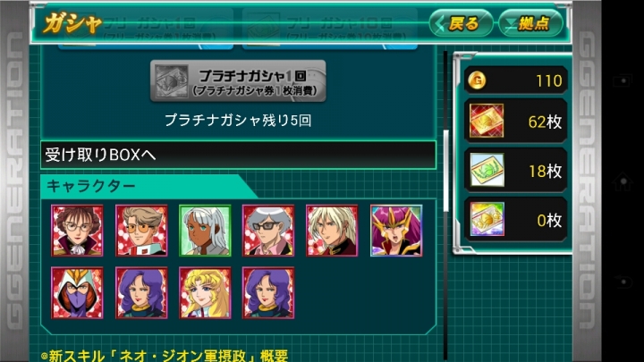Viewport: 644px width, 362px height.
Task: Select the green-framed white-haired character portrait
Action: click(205, 231)
